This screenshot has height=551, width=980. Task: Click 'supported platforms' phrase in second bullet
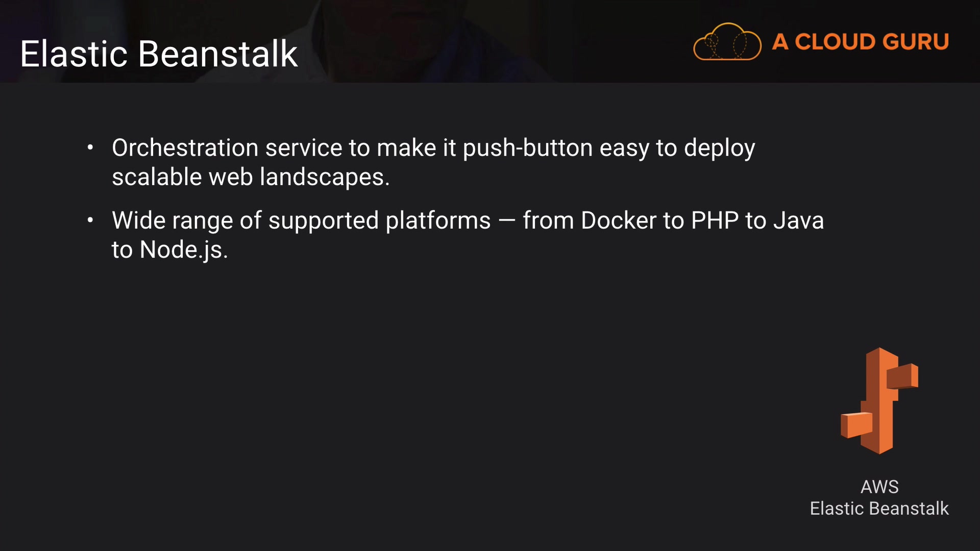click(x=379, y=221)
